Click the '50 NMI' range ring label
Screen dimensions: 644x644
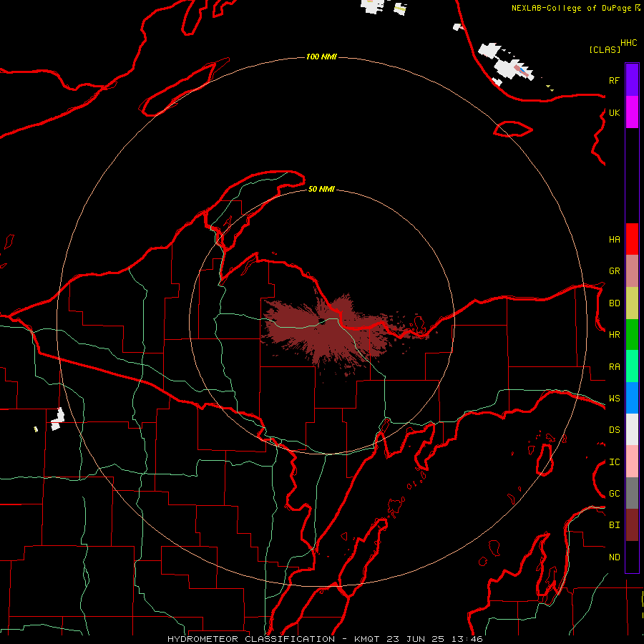coord(321,189)
